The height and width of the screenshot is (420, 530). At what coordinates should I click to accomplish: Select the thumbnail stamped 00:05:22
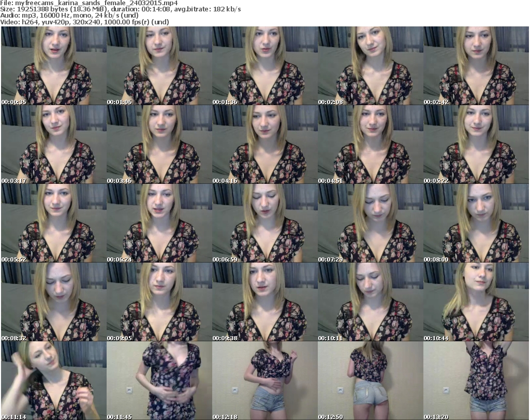[476, 144]
